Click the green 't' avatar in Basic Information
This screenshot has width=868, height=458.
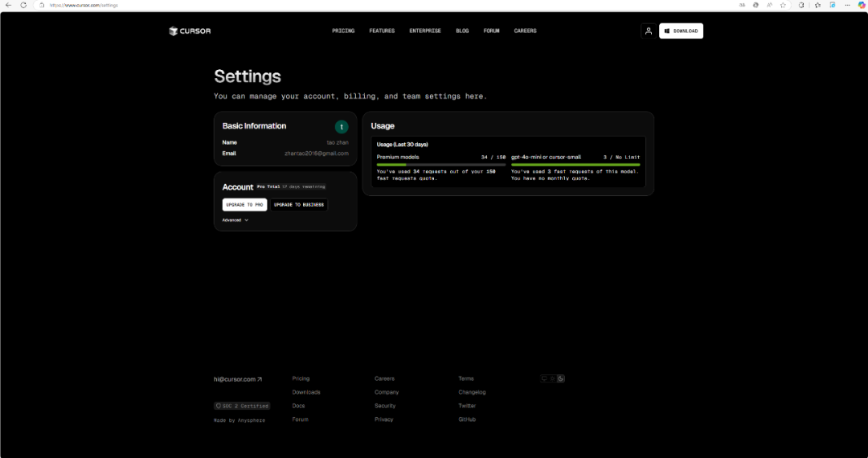point(342,127)
